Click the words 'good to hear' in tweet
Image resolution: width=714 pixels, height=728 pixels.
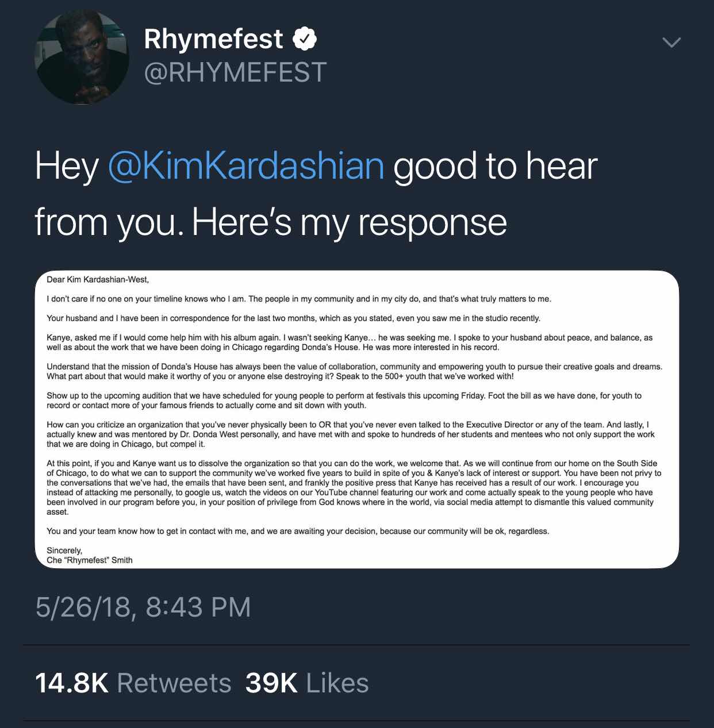coord(496,166)
